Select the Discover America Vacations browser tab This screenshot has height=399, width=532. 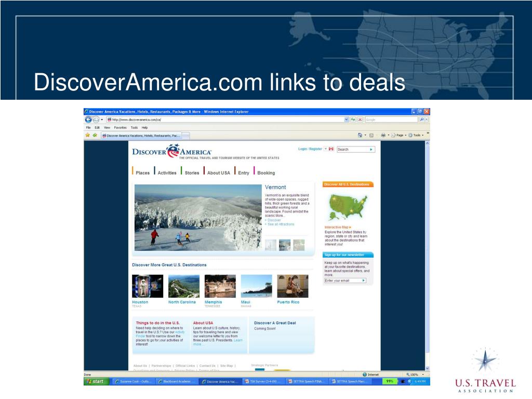point(141,136)
